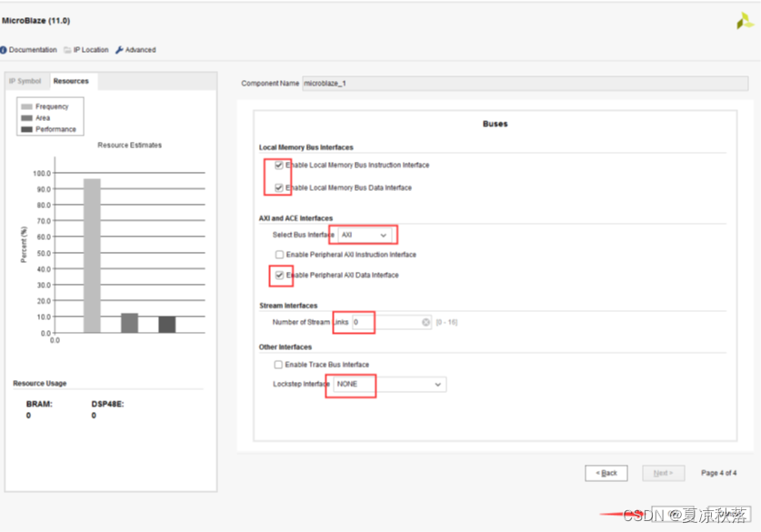Screen dimensions: 761x532
Task: Click the Area bar in chart
Action: click(130, 323)
